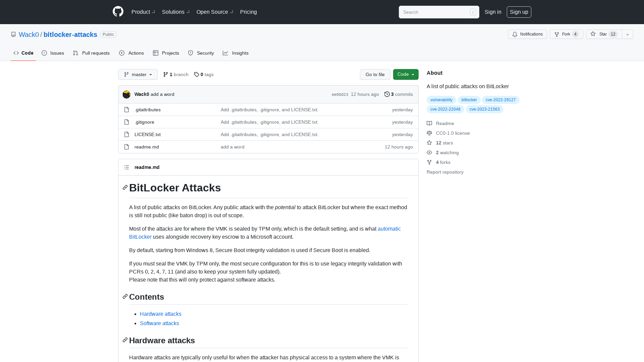Expand the master branch dropdown
644x362 pixels.
point(138,74)
